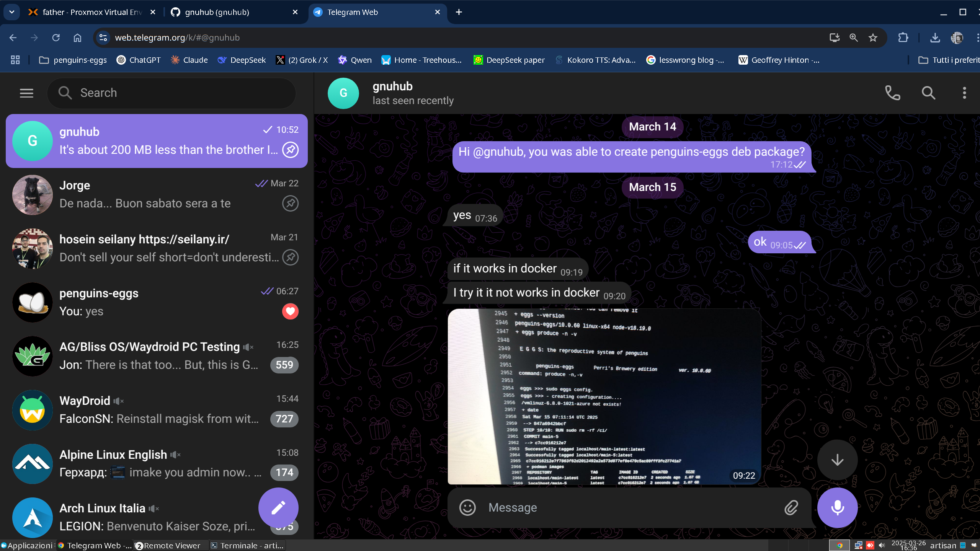Open the Claude bookmark

189,60
